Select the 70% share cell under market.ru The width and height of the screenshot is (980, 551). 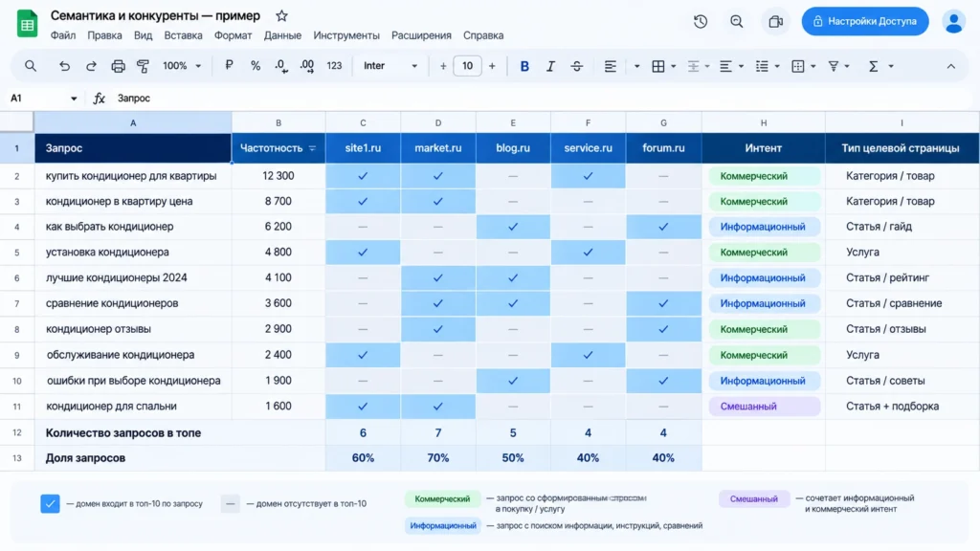(x=437, y=458)
